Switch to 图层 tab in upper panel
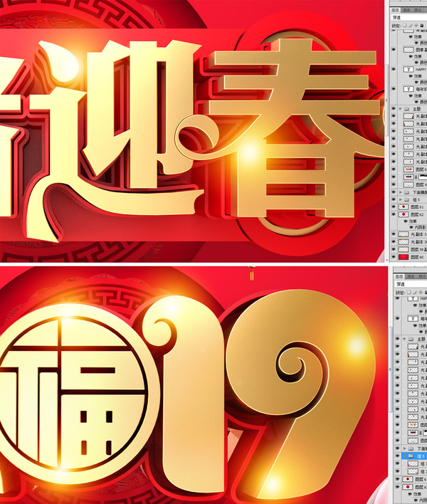The height and width of the screenshot is (504, 427). point(395,10)
